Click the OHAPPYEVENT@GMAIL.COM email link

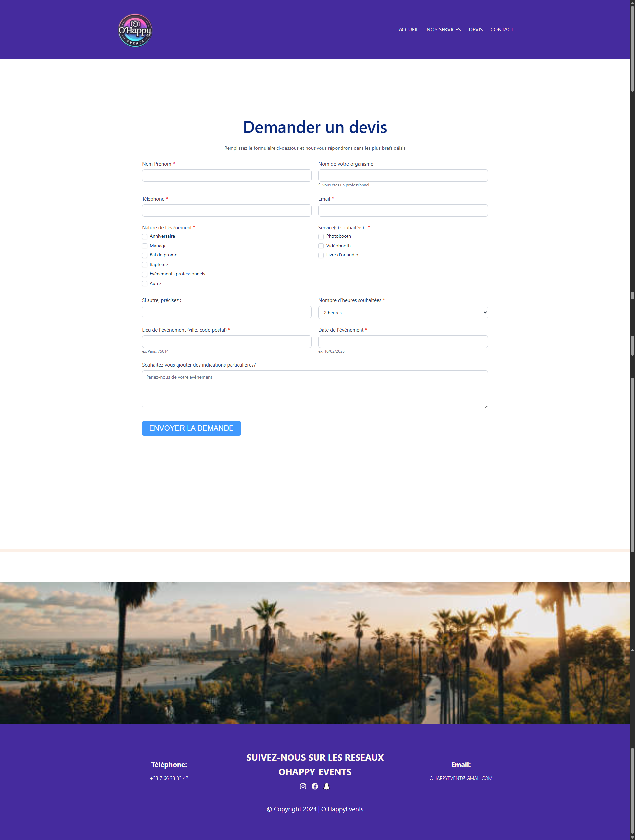(461, 778)
